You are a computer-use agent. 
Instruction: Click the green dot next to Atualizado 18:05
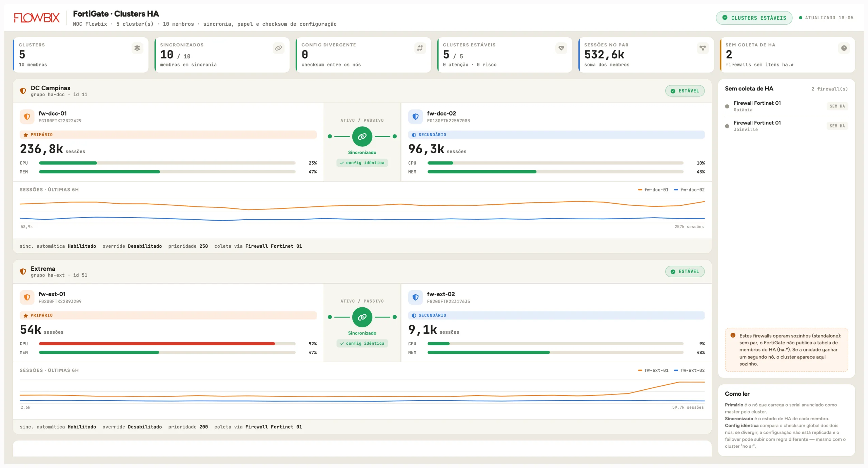[801, 18]
